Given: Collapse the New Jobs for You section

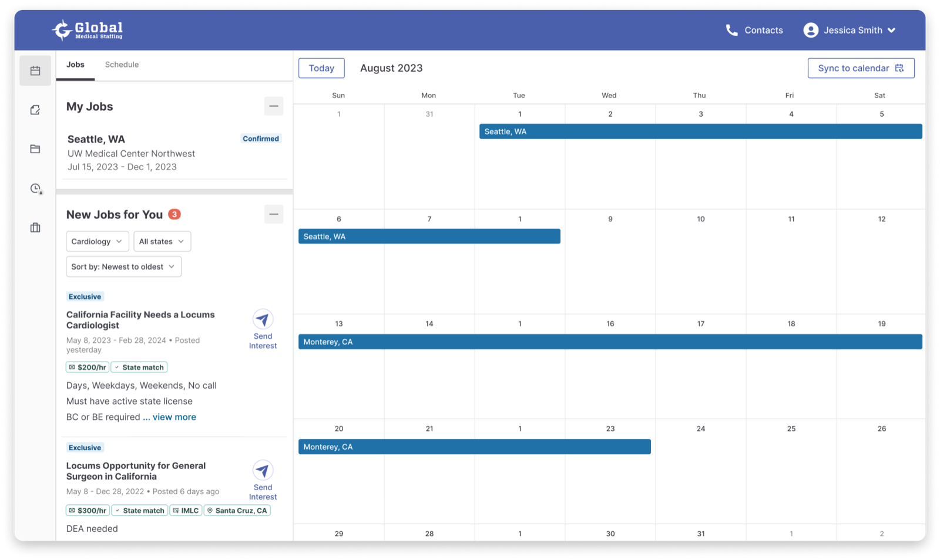Looking at the screenshot, I should (x=273, y=214).
